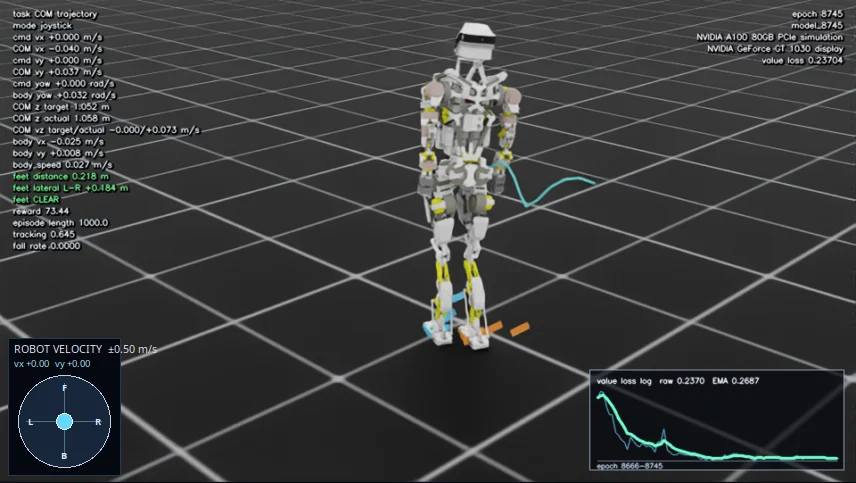Click the 'raw 0.2370' chart value
The height and width of the screenshot is (483, 856).
tap(682, 381)
